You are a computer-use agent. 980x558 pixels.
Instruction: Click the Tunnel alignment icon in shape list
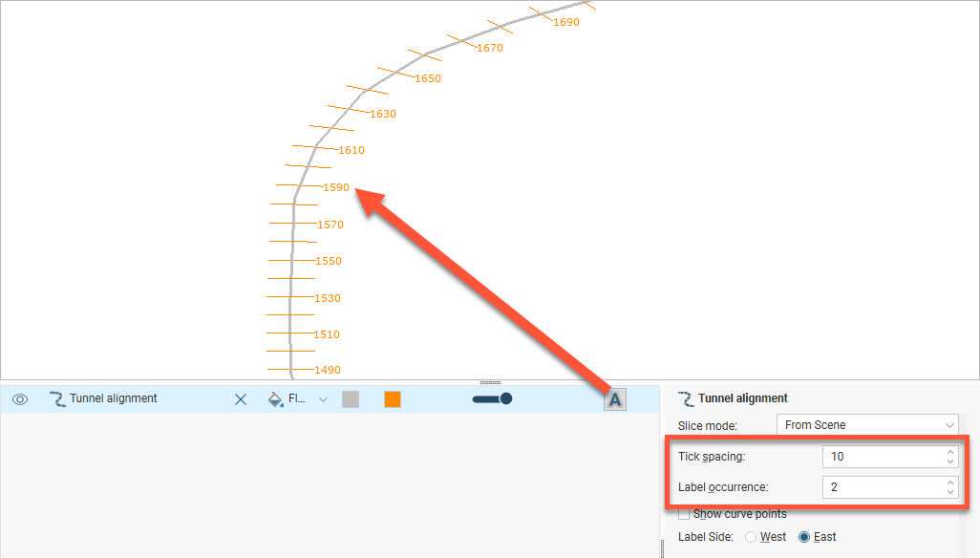[57, 399]
